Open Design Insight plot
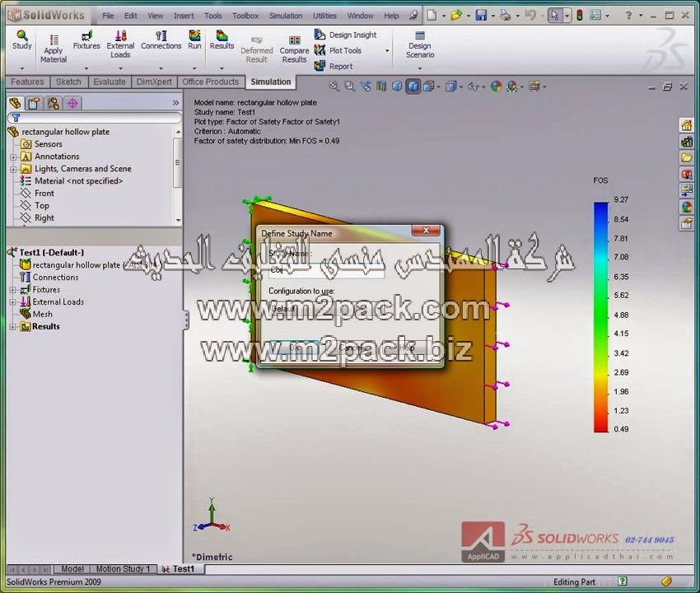700x593 pixels. tap(346, 35)
